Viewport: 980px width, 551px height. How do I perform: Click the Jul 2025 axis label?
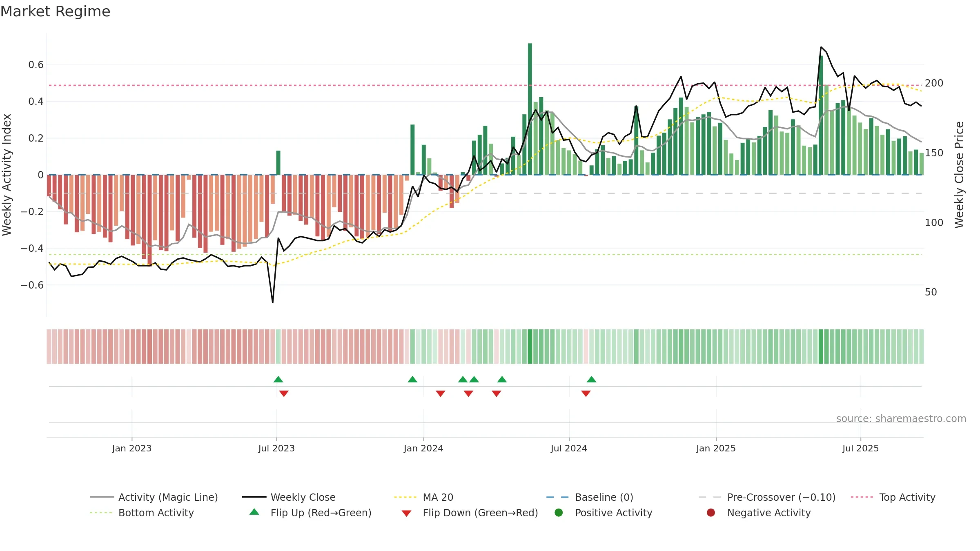tap(860, 448)
